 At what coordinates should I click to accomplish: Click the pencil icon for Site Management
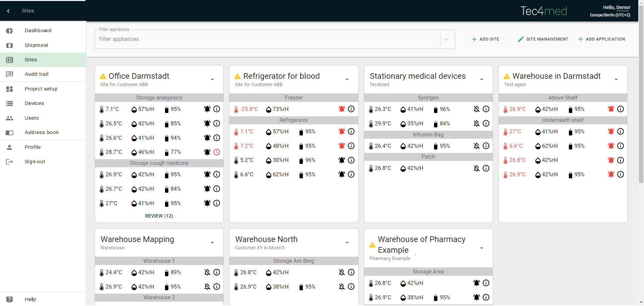tap(521, 39)
